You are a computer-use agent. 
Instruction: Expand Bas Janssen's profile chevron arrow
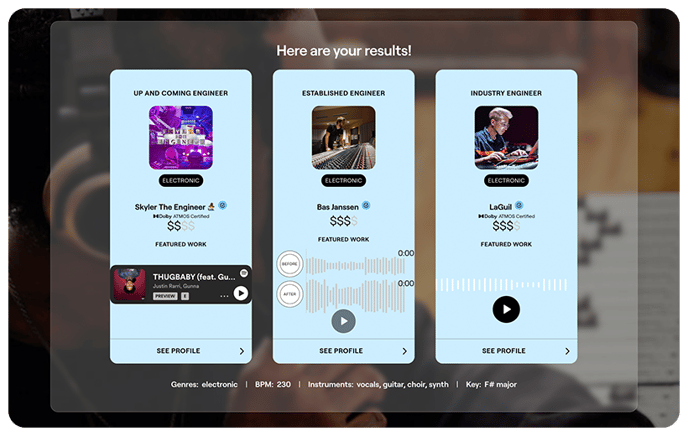pos(405,351)
